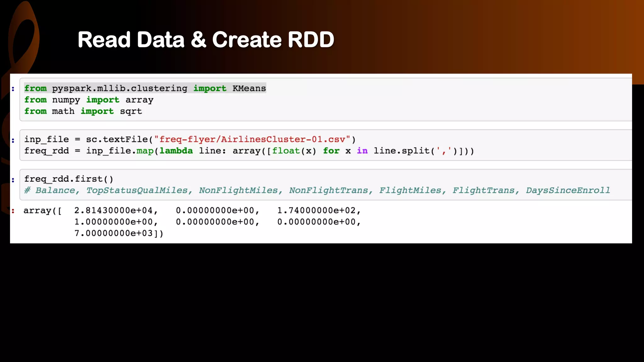This screenshot has height=362, width=644.
Task: Click the 'from numpy import array' line
Action: pos(89,100)
